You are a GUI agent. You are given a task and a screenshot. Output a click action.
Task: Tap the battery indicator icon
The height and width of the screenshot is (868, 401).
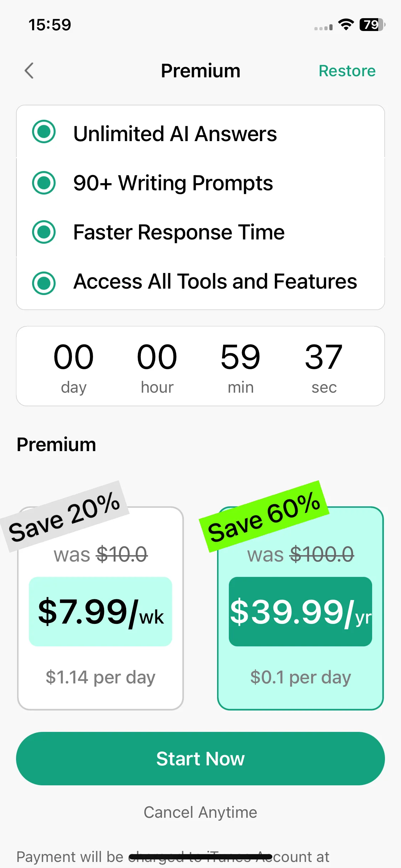[x=372, y=25]
